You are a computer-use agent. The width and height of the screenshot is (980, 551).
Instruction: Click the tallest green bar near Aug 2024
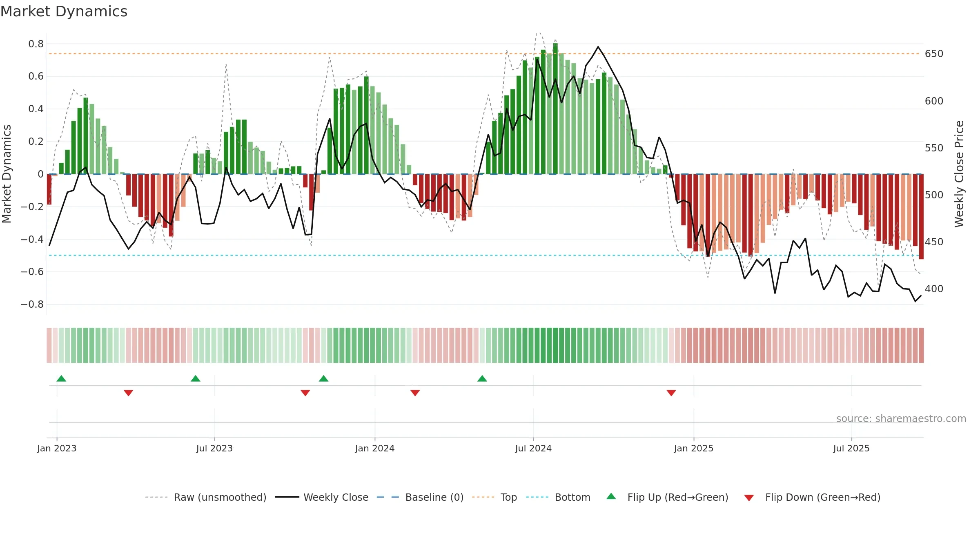tap(555, 109)
